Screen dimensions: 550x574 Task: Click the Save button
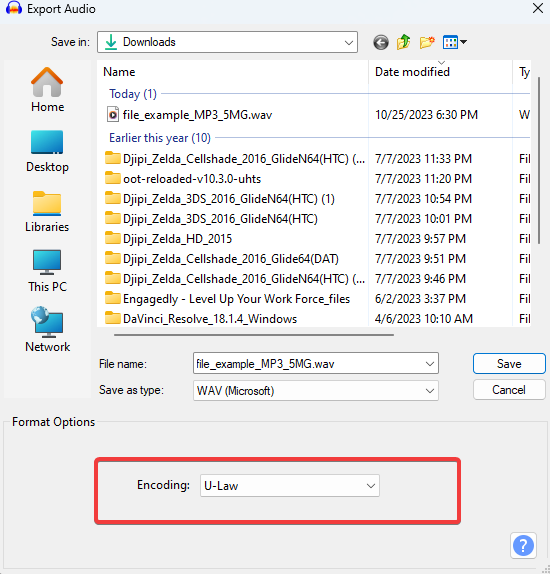[x=509, y=364]
